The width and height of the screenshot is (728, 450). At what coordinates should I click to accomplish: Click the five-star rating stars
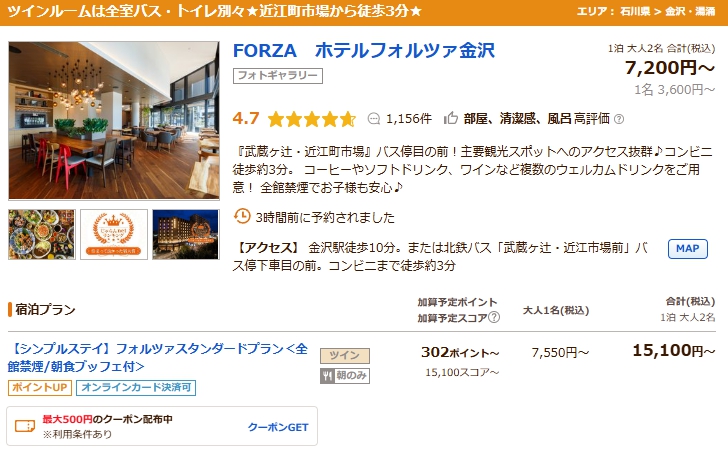point(311,119)
